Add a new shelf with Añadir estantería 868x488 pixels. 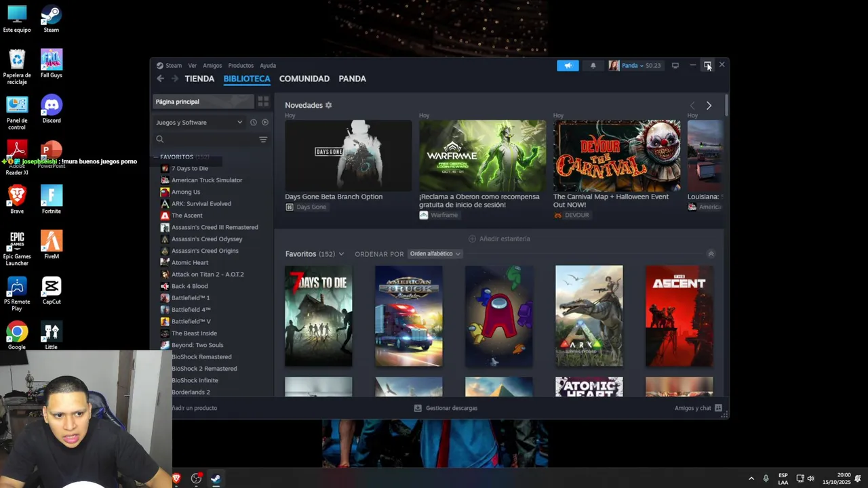coord(499,239)
